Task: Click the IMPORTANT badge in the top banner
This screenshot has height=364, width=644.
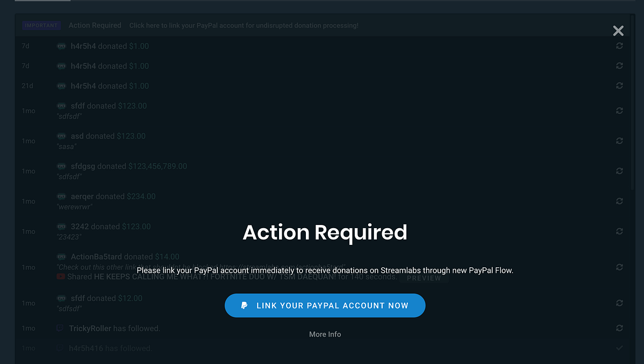Action: tap(41, 25)
